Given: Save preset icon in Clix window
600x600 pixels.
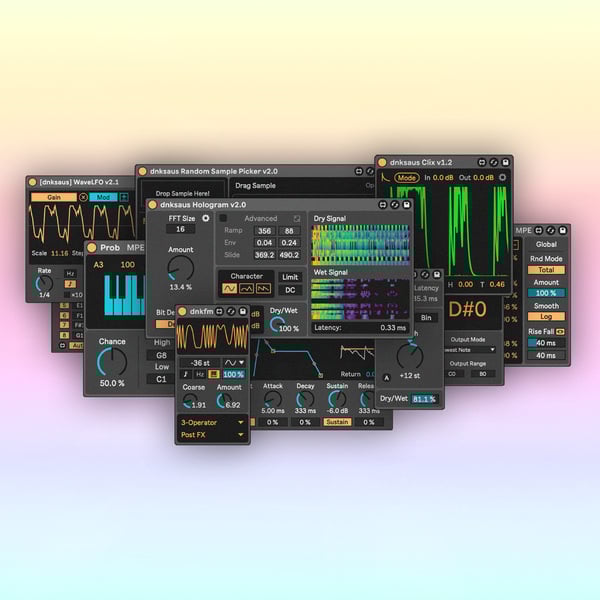Looking at the screenshot, I should (x=505, y=162).
